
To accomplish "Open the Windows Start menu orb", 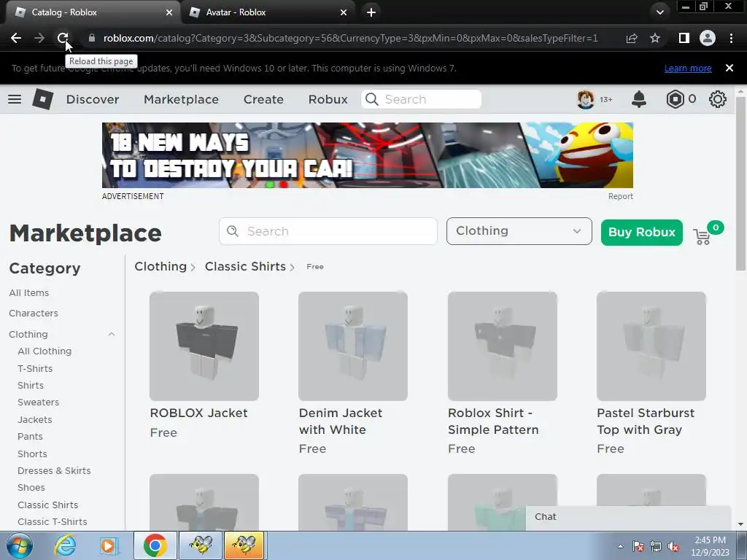I will (x=19, y=546).
